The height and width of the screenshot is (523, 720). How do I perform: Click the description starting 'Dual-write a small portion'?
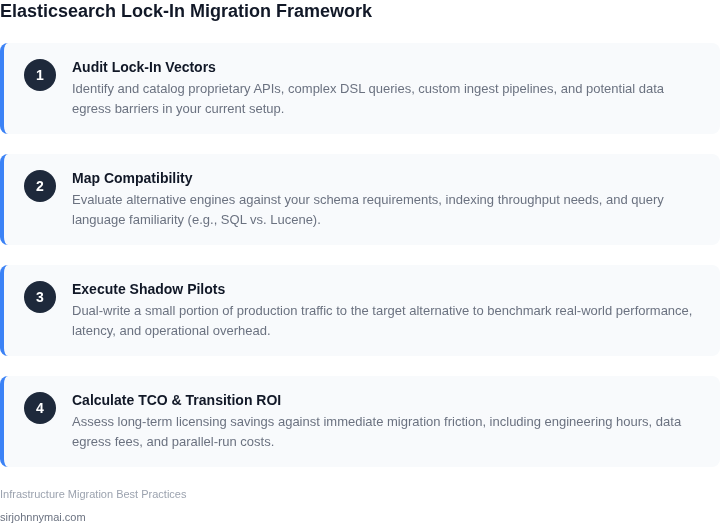coord(382,321)
